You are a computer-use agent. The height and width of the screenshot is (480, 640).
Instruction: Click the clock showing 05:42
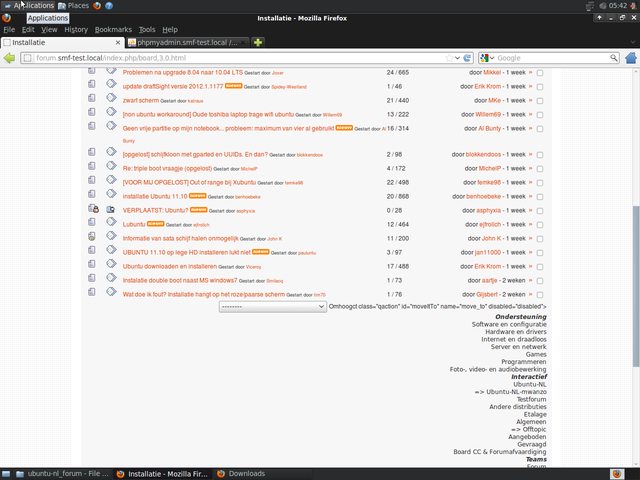click(617, 6)
